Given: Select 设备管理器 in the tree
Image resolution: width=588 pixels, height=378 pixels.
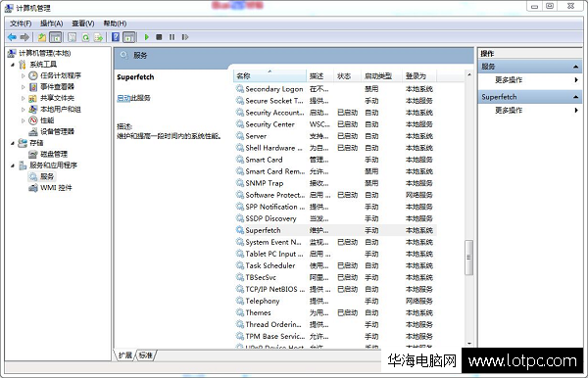Looking at the screenshot, I should click(57, 131).
